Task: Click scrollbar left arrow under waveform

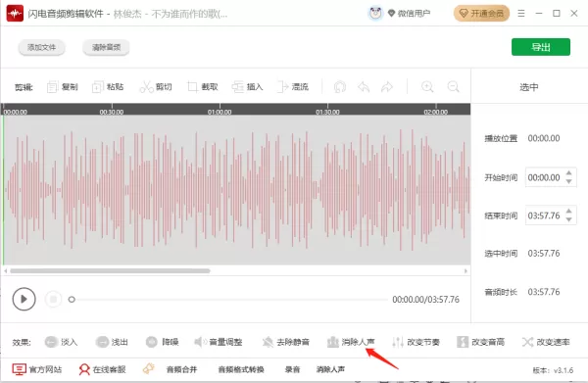Action: point(6,270)
